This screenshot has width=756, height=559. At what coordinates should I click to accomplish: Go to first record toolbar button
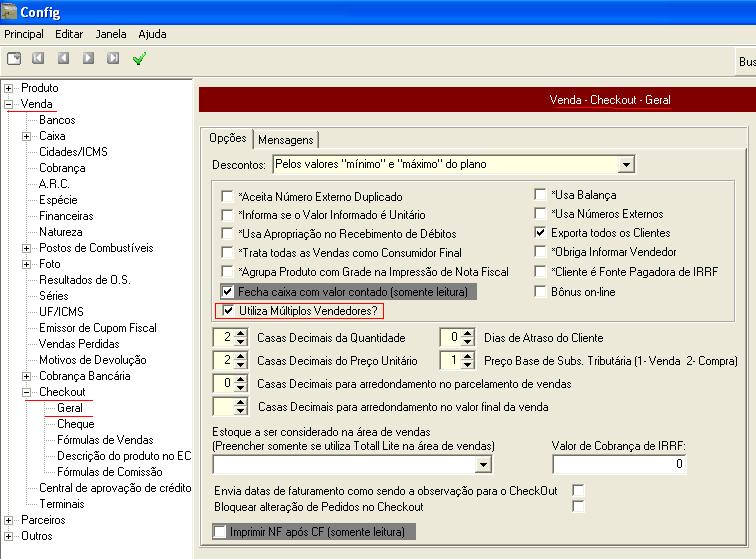pyautogui.click(x=38, y=59)
